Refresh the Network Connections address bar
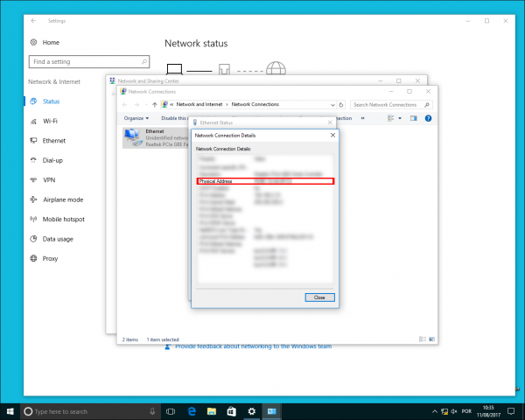The image size is (525, 420). tap(341, 105)
